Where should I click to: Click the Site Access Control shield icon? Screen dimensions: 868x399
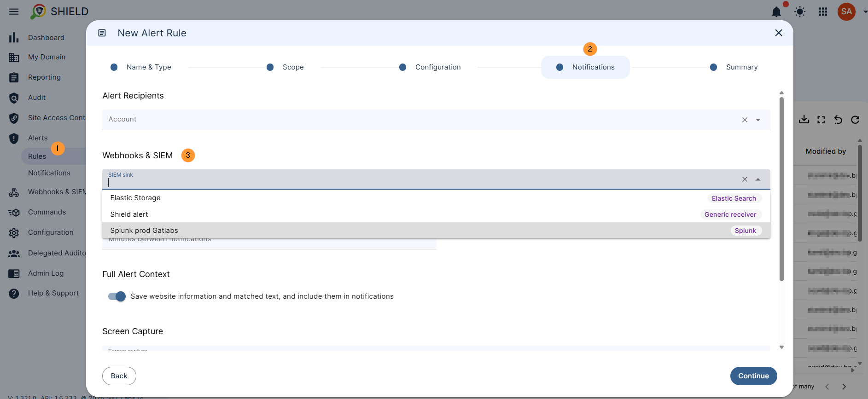[14, 118]
